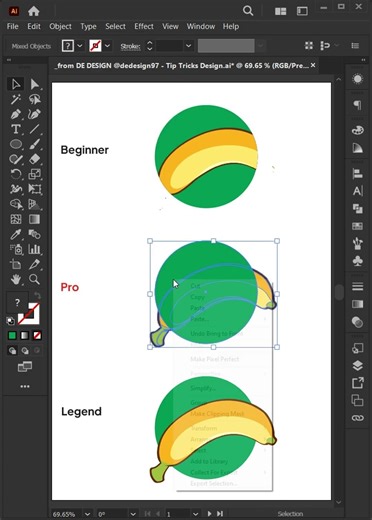Switch to Draw Behind mode

pyautogui.click(x=25, y=351)
